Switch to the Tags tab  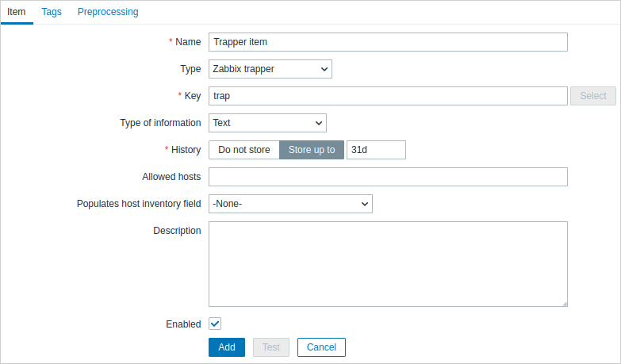coord(52,12)
